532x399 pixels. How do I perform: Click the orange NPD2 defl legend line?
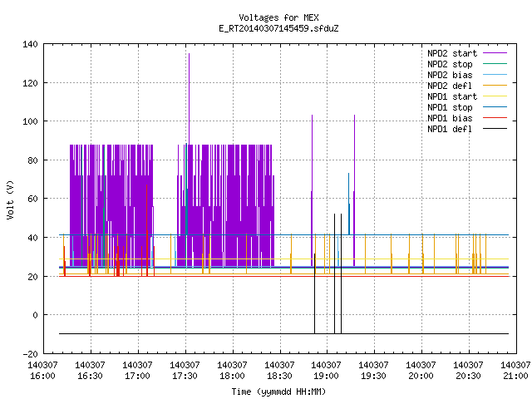[x=495, y=85]
